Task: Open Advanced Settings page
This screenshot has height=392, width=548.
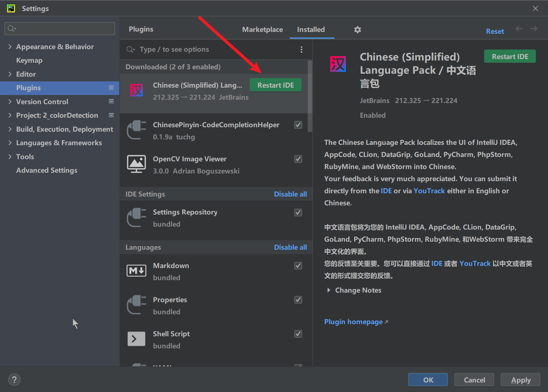Action: coord(47,170)
